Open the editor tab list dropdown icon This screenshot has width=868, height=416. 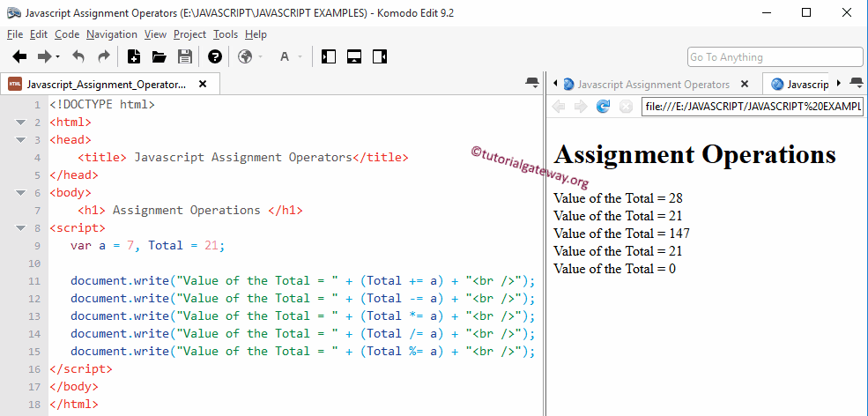click(531, 83)
